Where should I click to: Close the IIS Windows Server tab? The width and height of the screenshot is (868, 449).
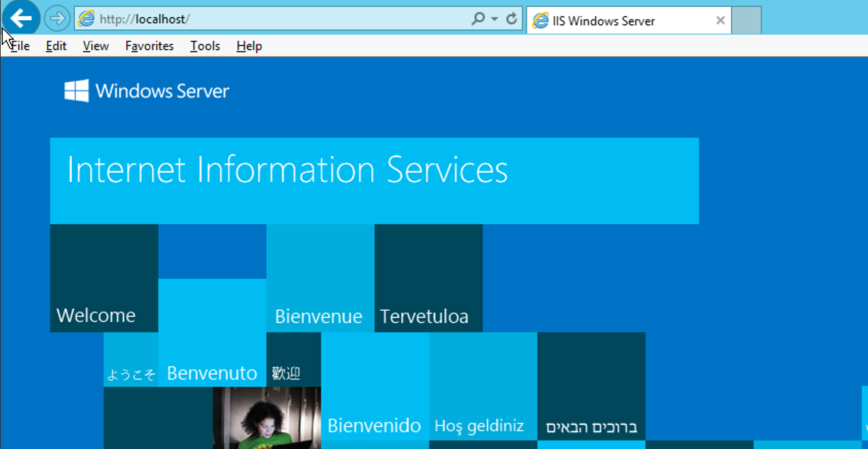coord(720,21)
